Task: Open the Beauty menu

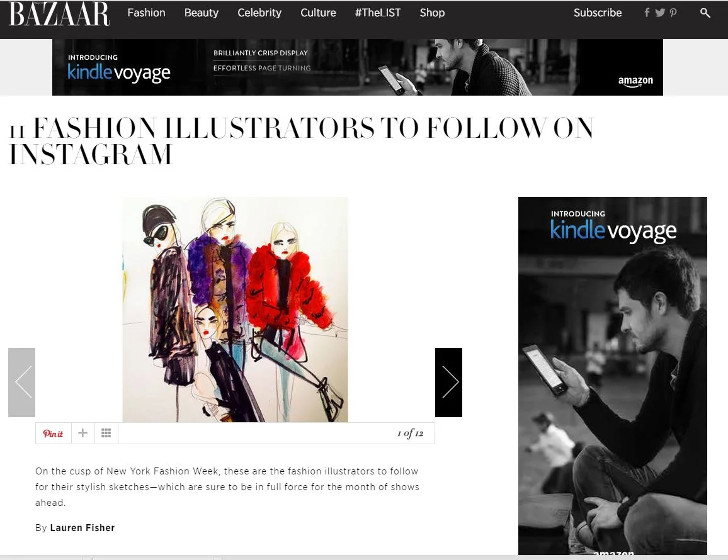Action: point(201,13)
